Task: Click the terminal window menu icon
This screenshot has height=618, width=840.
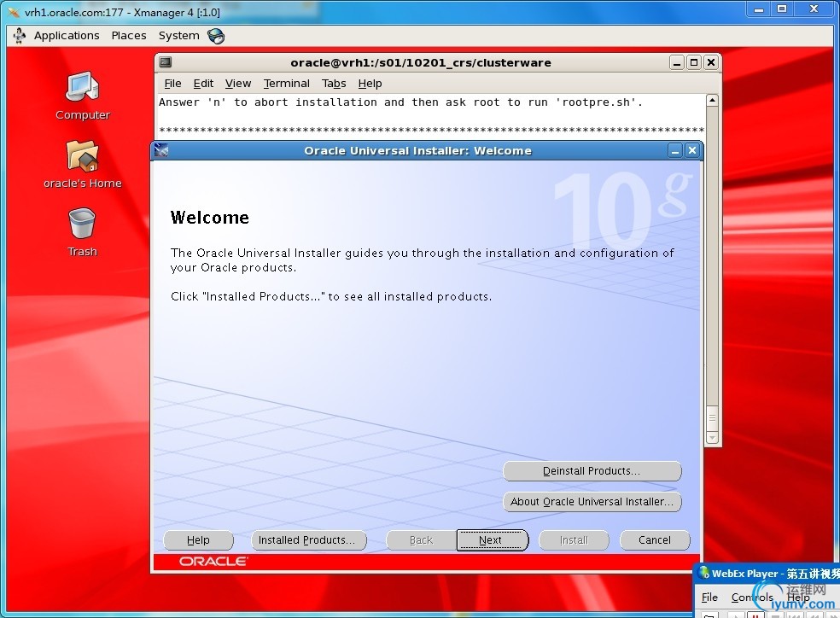Action: (x=166, y=62)
